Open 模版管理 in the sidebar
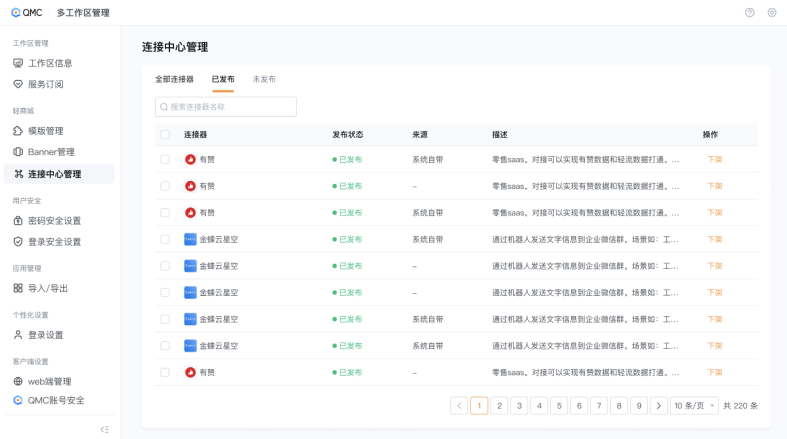The image size is (787, 439). click(x=38, y=131)
